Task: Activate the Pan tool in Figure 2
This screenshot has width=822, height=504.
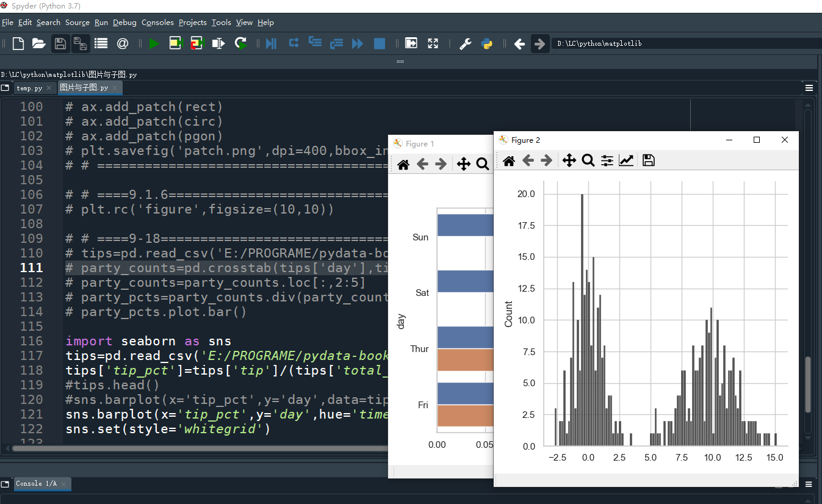Action: (569, 160)
